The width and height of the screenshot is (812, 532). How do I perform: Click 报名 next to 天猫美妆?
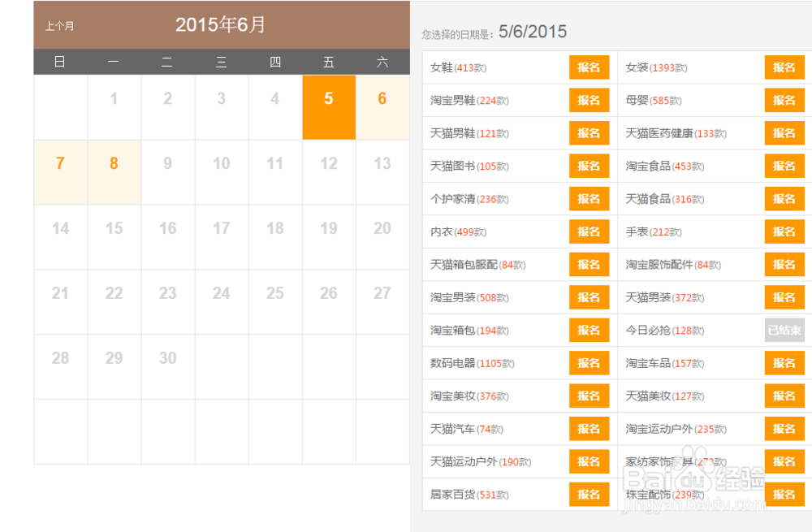pyautogui.click(x=784, y=396)
